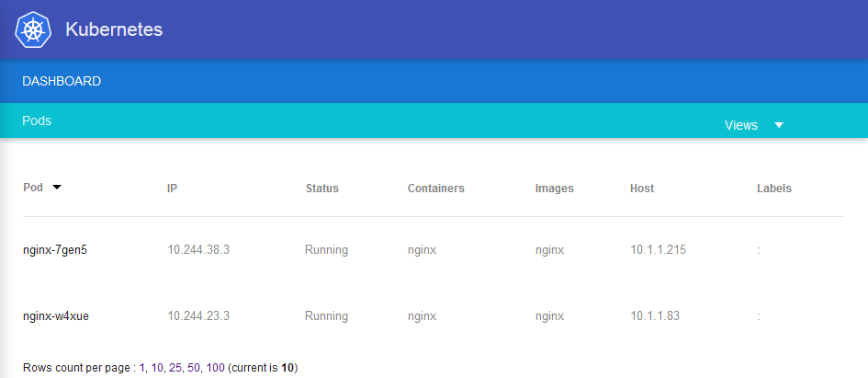The width and height of the screenshot is (868, 378).
Task: Sort table by Images column header
Action: coord(554,189)
